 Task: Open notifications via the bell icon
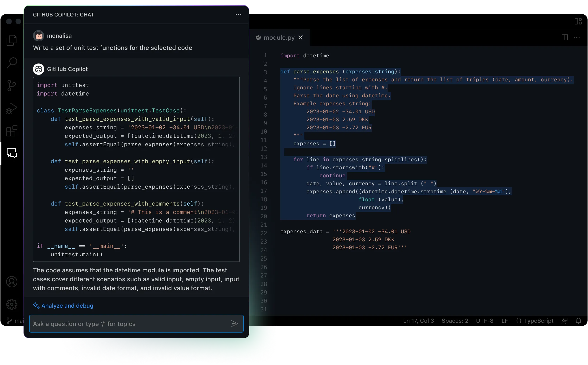[x=579, y=321]
